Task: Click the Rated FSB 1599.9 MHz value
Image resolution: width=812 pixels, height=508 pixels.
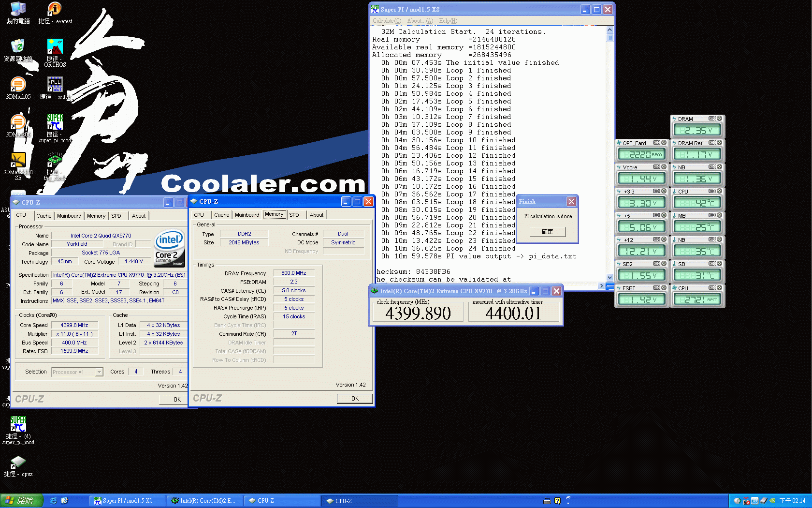Action: (74, 351)
